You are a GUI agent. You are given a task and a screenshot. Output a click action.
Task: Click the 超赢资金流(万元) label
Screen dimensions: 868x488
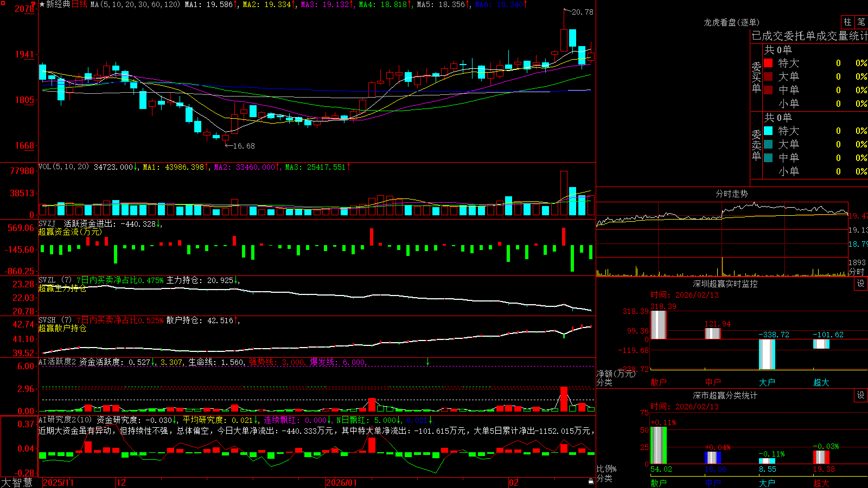70,232
